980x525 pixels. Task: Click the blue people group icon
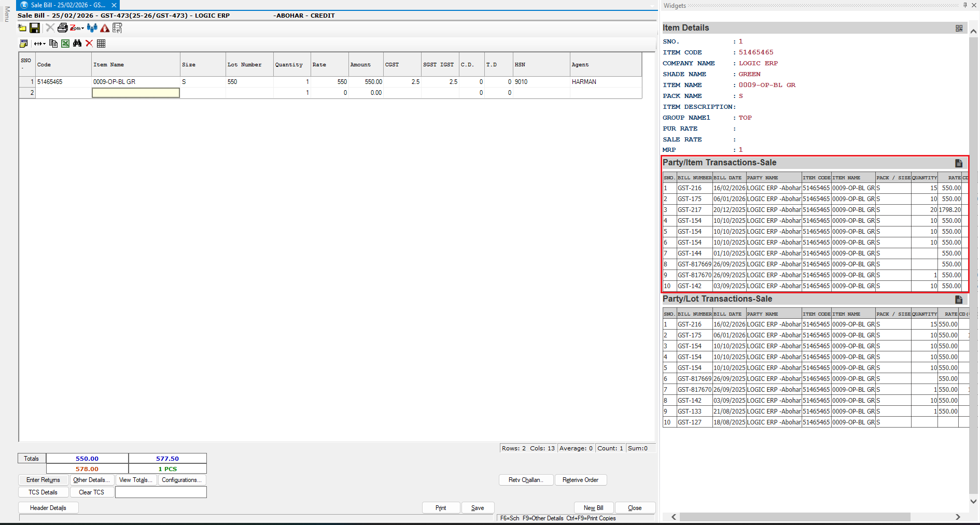click(x=92, y=28)
